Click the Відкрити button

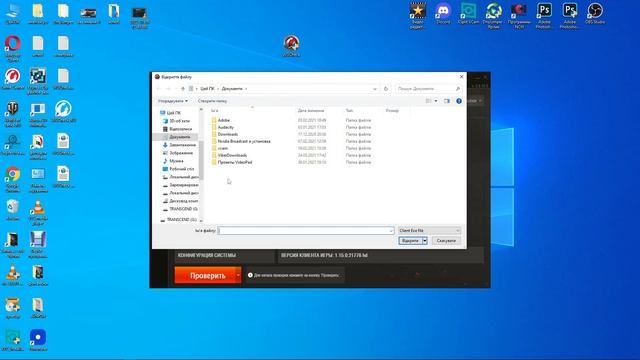point(410,241)
